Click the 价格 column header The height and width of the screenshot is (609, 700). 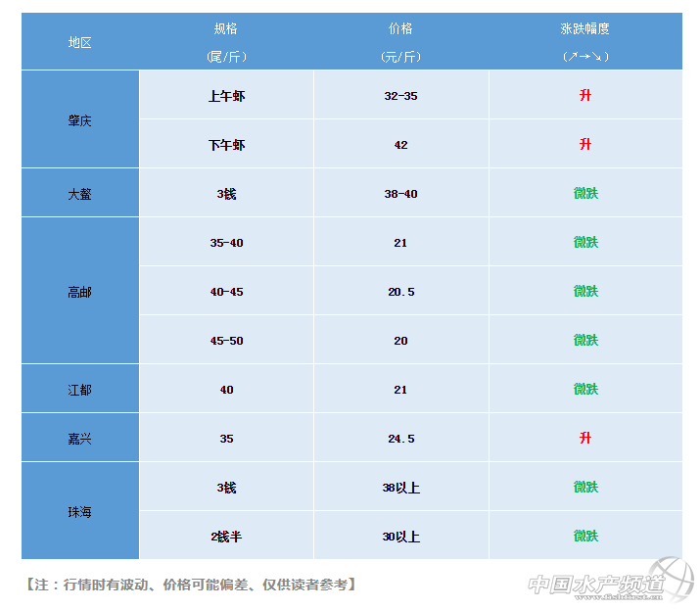[x=400, y=42]
